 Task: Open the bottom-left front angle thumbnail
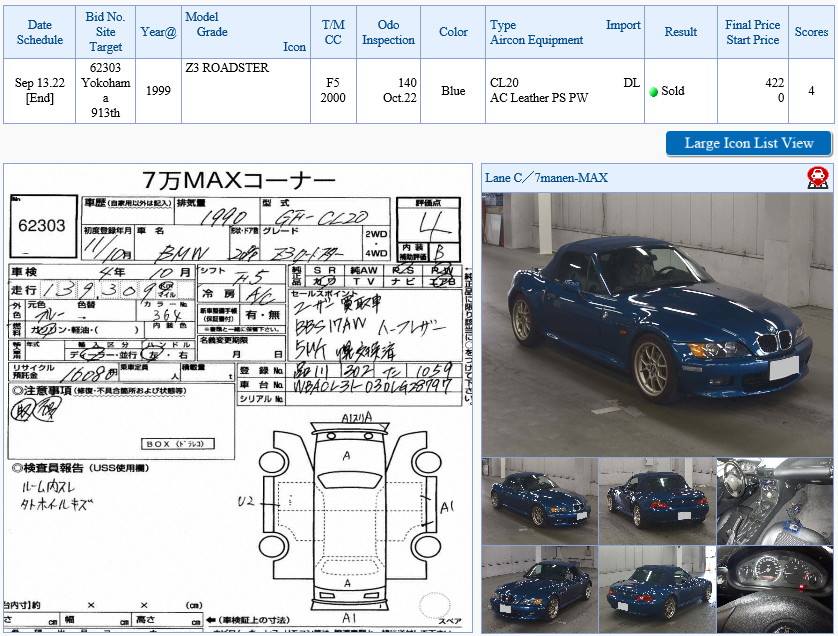point(540,589)
